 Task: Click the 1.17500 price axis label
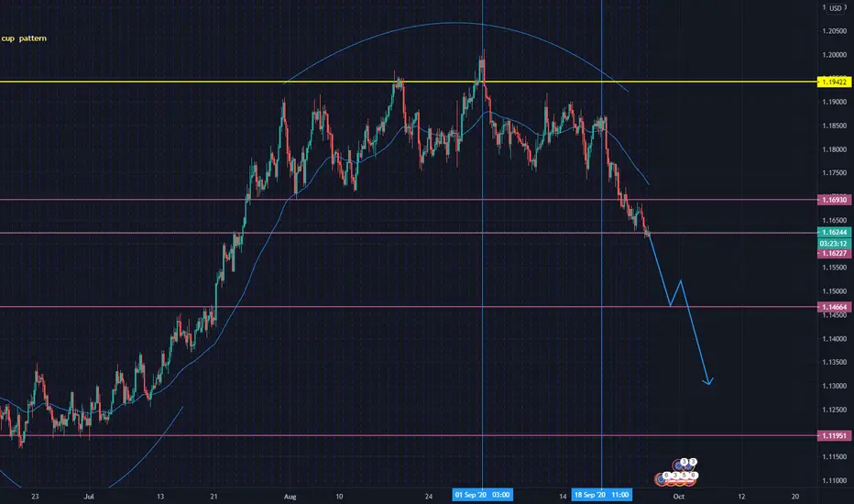point(835,172)
